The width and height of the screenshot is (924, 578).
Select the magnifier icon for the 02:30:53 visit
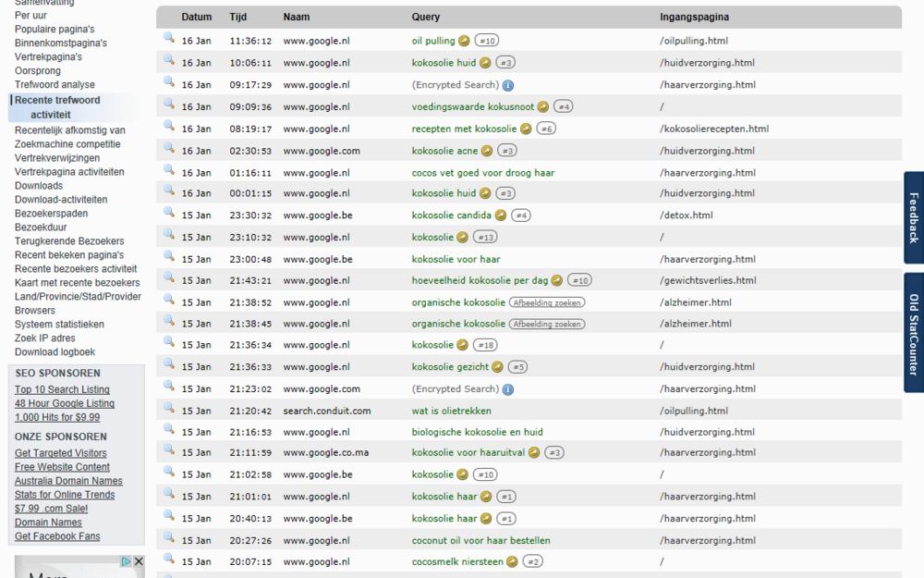coord(168,149)
